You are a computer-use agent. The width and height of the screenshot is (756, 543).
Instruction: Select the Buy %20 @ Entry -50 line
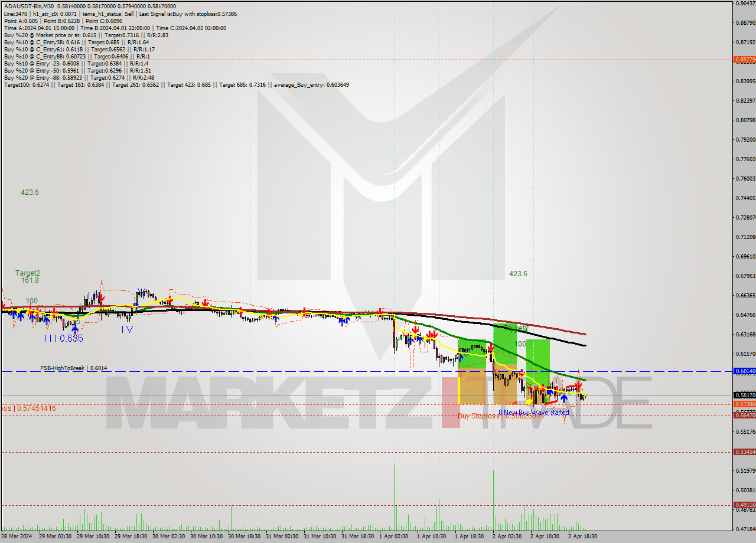(x=78, y=70)
